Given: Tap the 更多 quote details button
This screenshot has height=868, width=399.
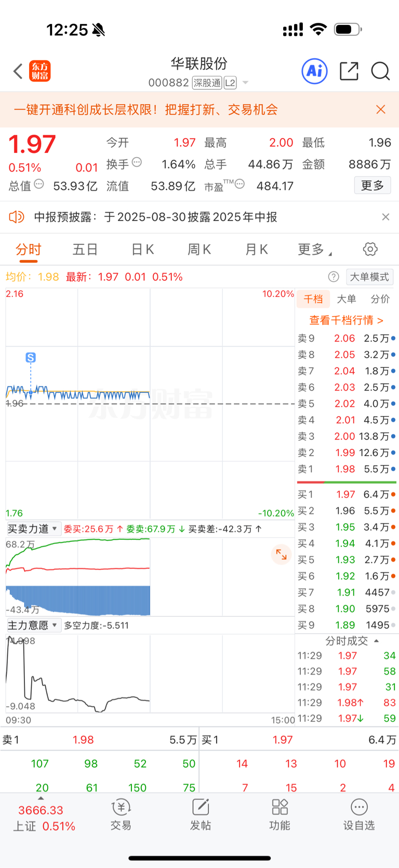Looking at the screenshot, I should click(373, 185).
